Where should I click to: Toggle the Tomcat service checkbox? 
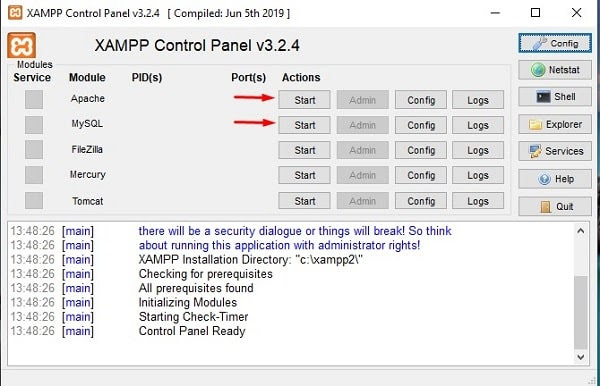point(34,200)
